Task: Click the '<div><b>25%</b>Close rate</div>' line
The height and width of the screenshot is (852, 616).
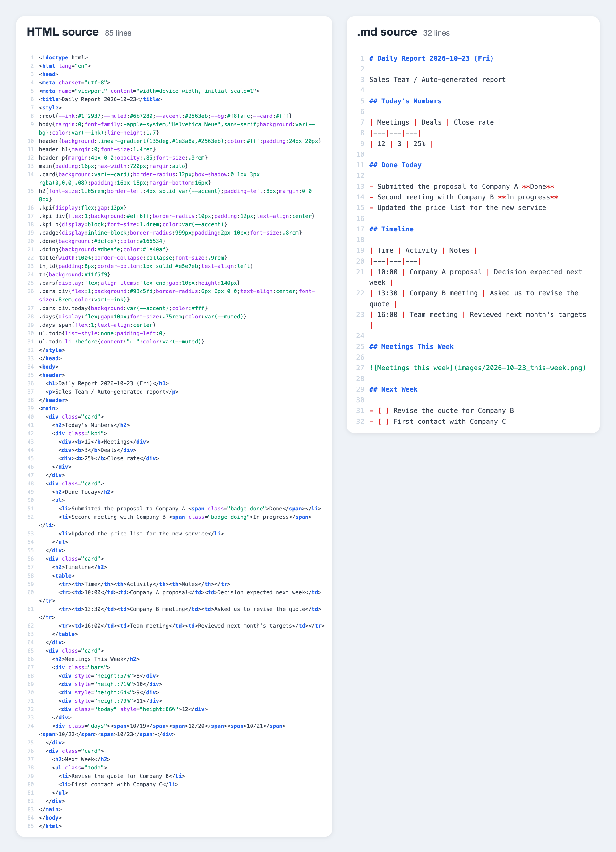Action: (x=109, y=458)
